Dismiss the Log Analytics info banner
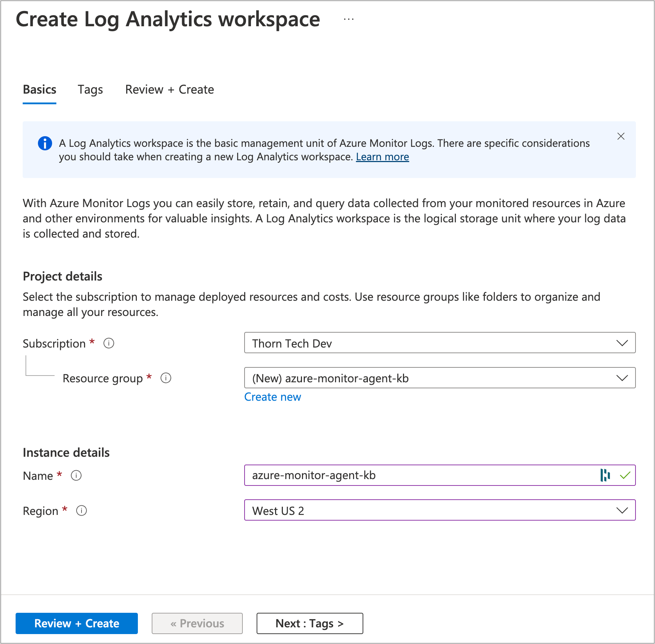Image resolution: width=655 pixels, height=644 pixels. [621, 136]
